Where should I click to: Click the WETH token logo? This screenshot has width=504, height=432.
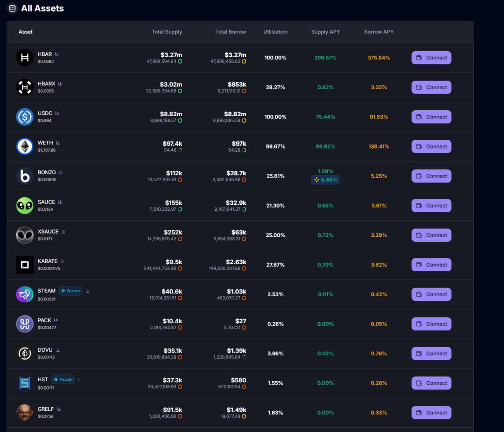(24, 146)
